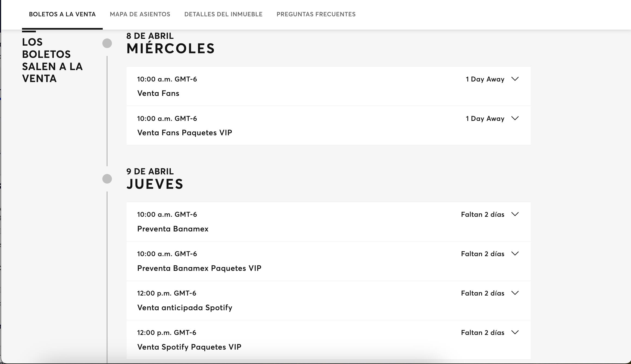Open Detalles del Inmueble tab

click(x=223, y=14)
